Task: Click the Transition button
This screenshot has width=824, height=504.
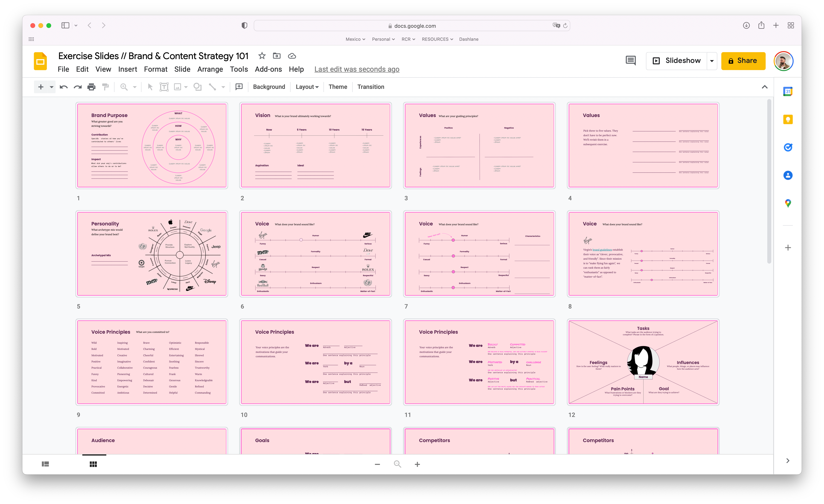Action: pyautogui.click(x=370, y=87)
